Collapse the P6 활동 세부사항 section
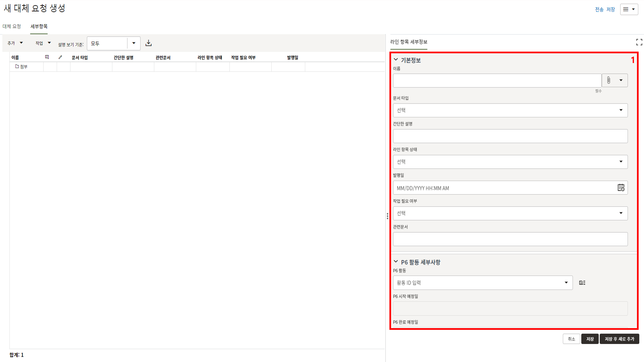This screenshot has width=644, height=362. pyautogui.click(x=396, y=262)
